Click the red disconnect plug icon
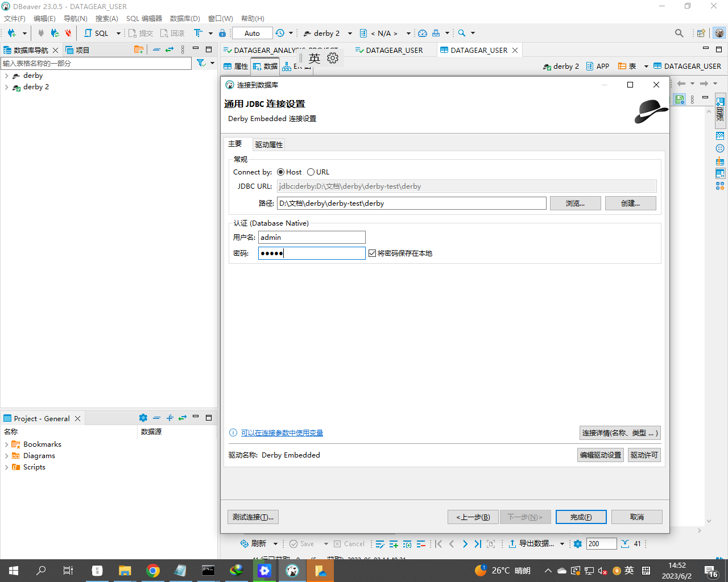Screen dimensions: 728x582 [x=68, y=33]
